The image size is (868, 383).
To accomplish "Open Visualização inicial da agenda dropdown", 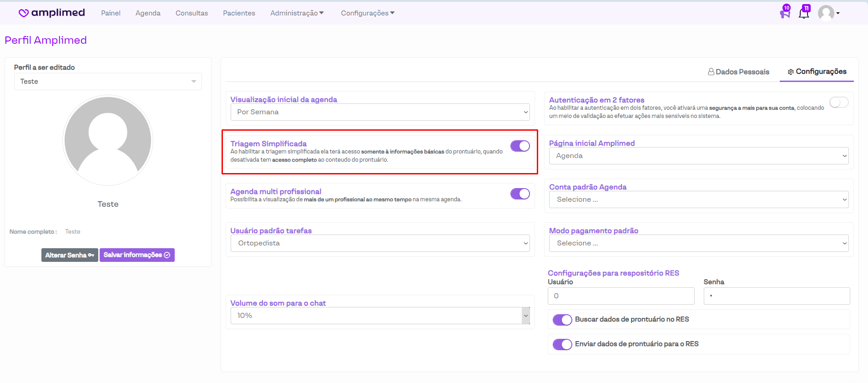I will point(380,112).
